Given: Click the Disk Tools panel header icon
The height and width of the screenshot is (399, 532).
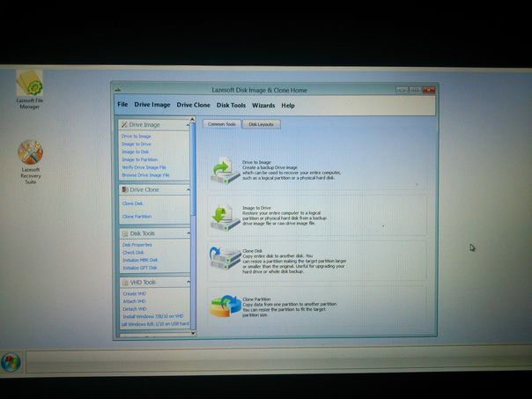Looking at the screenshot, I should point(125,233).
